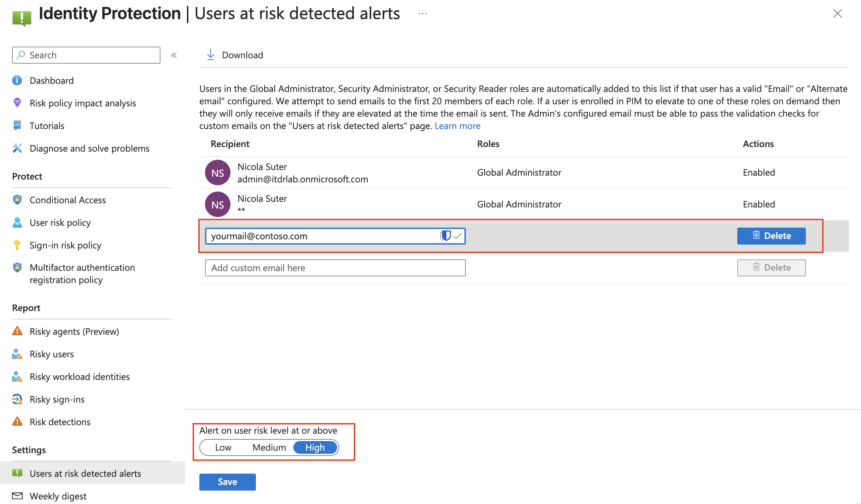Select the Risk policy impact analysis icon
The width and height of the screenshot is (861, 504).
(x=17, y=103)
